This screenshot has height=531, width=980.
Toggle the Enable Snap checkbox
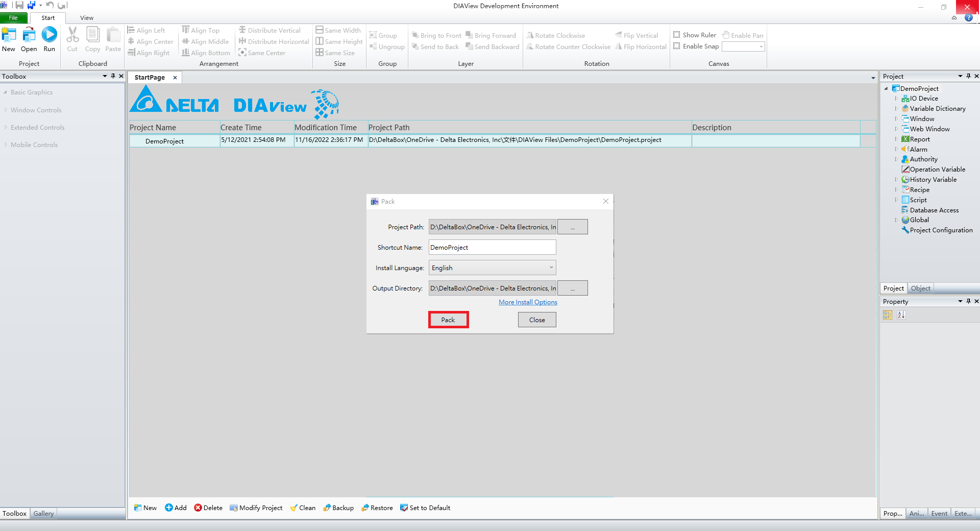tap(677, 46)
